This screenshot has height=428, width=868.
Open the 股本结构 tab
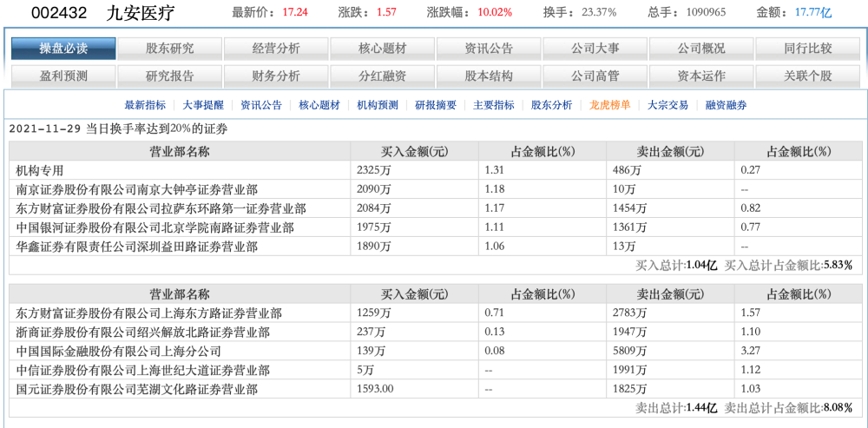[x=489, y=76]
